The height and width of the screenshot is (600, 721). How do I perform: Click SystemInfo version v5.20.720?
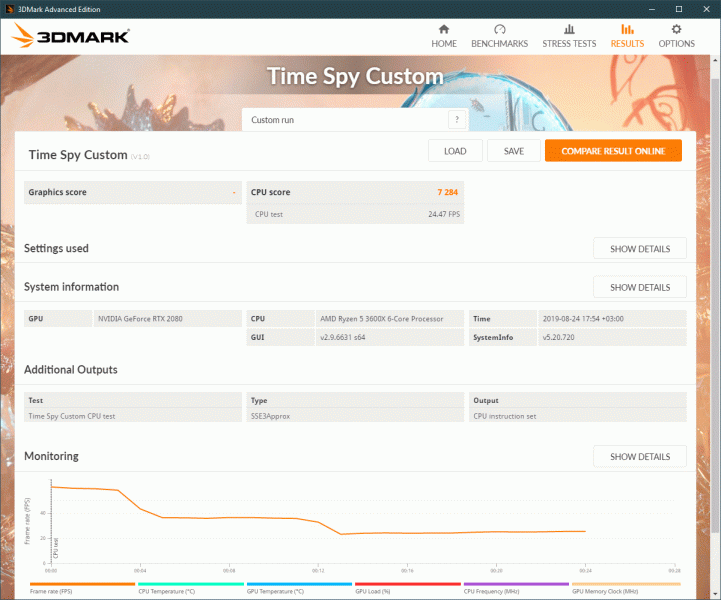point(558,337)
